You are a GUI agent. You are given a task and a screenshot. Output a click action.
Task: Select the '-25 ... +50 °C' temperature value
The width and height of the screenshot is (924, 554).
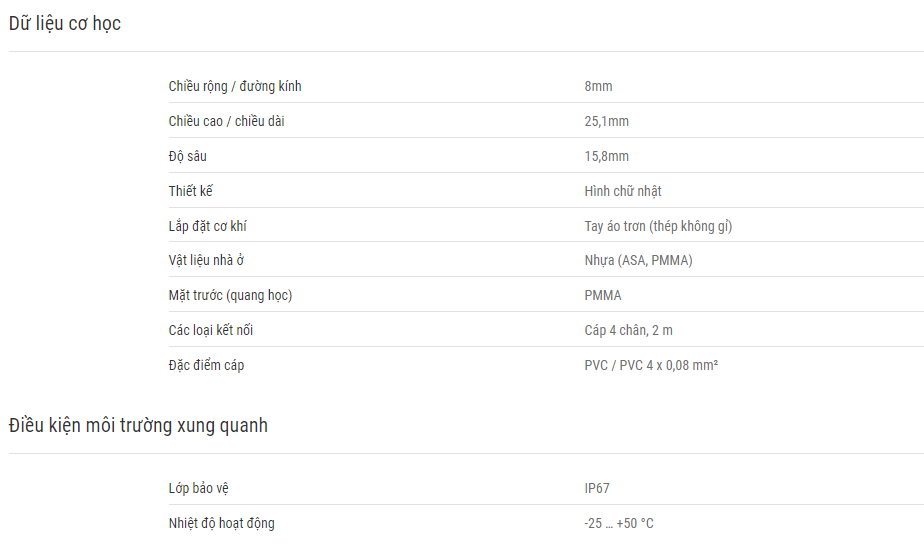(619, 523)
